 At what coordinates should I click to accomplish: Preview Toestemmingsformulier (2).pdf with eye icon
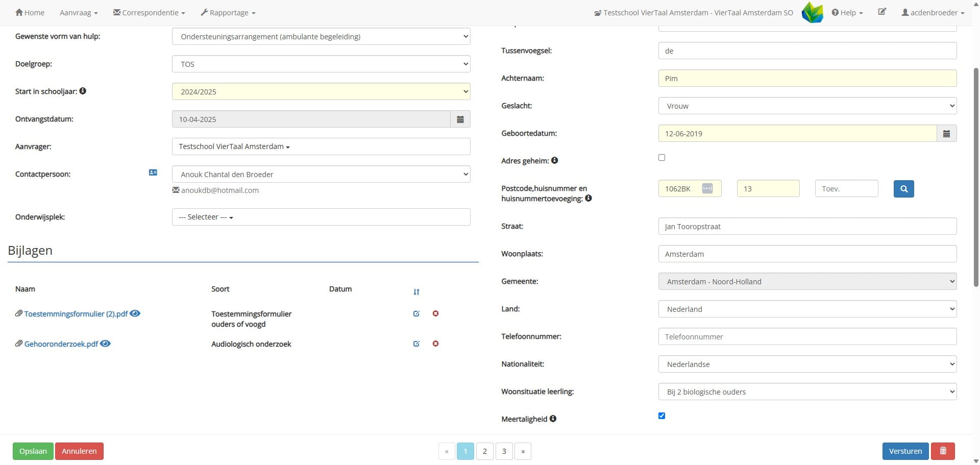135,313
